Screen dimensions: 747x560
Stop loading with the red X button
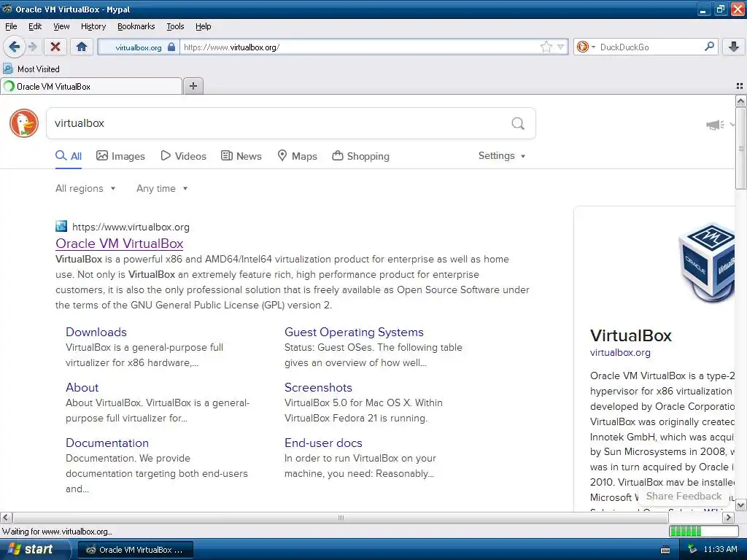[55, 47]
